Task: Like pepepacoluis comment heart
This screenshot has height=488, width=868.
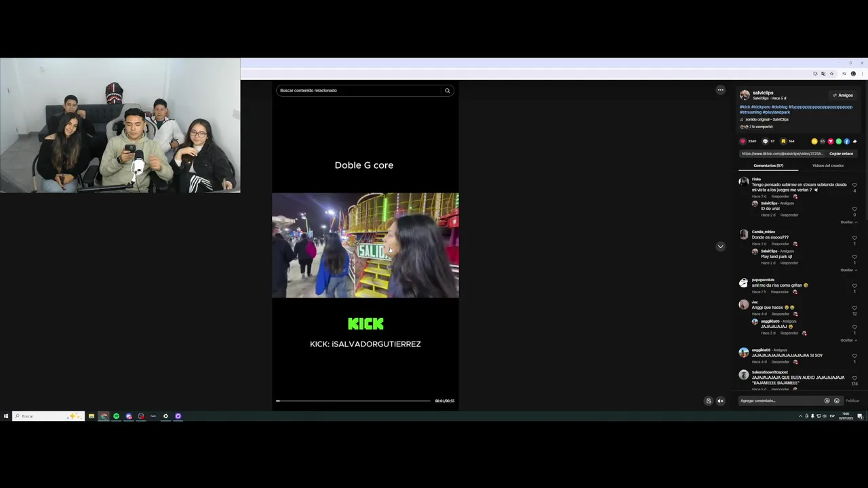Action: coord(854,286)
